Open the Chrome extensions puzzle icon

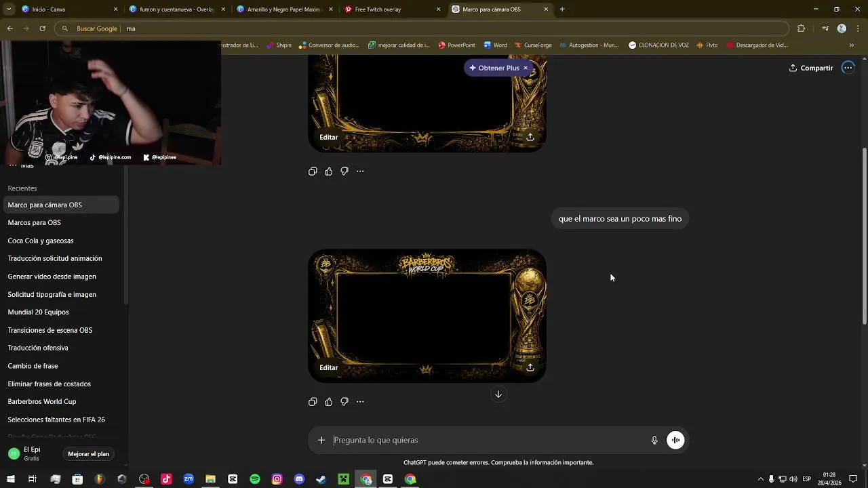tap(801, 28)
